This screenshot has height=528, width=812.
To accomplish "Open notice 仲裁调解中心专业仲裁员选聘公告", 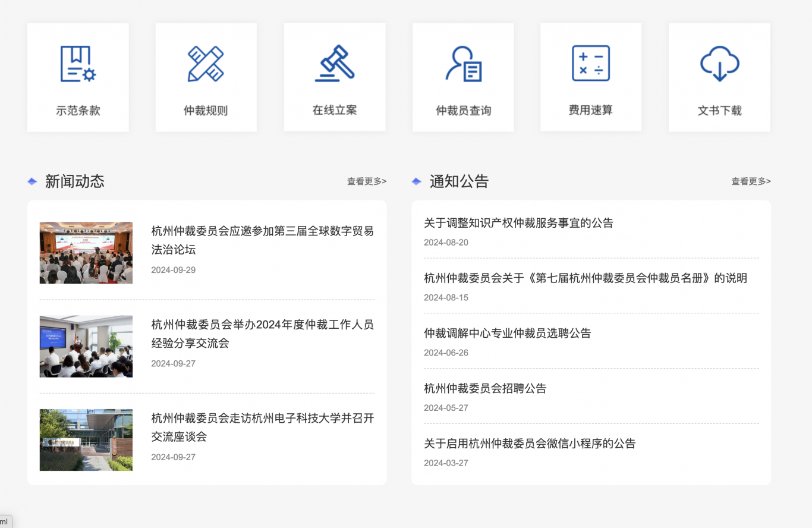I will (508, 334).
